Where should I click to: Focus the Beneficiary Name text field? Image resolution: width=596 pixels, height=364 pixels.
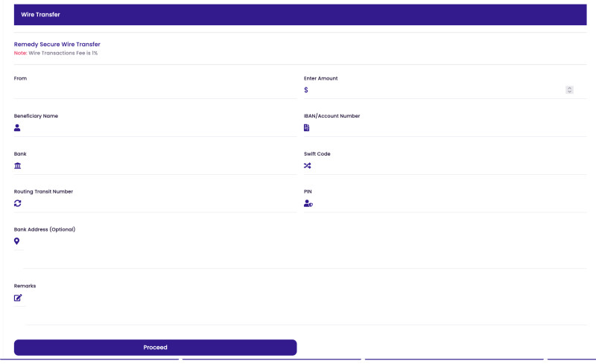click(x=160, y=128)
